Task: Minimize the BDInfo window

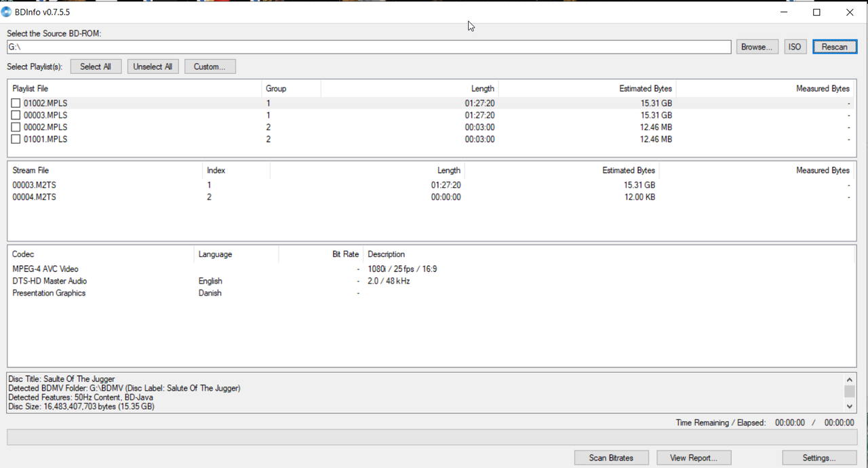Action: [x=785, y=12]
